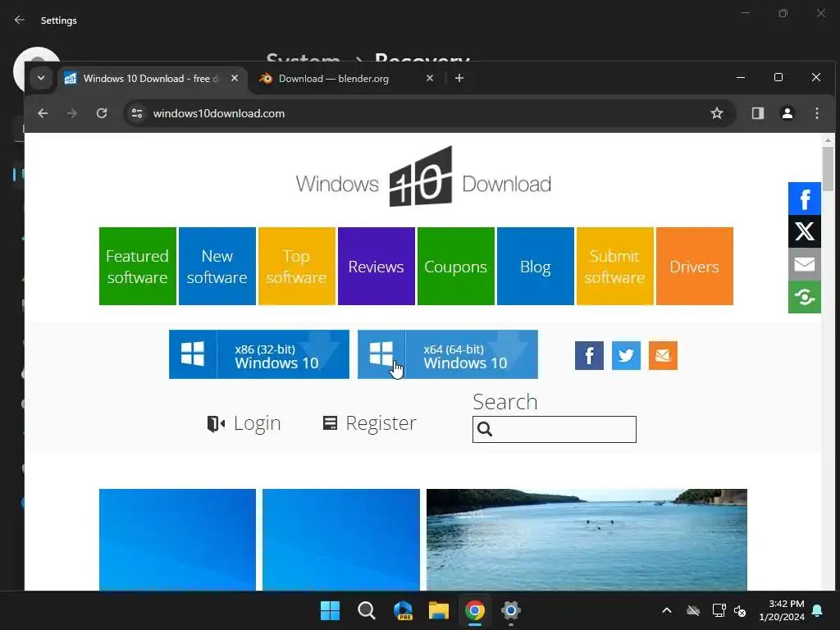Open Settings gear from taskbar
Viewport: 840px width, 630px height.
510,610
